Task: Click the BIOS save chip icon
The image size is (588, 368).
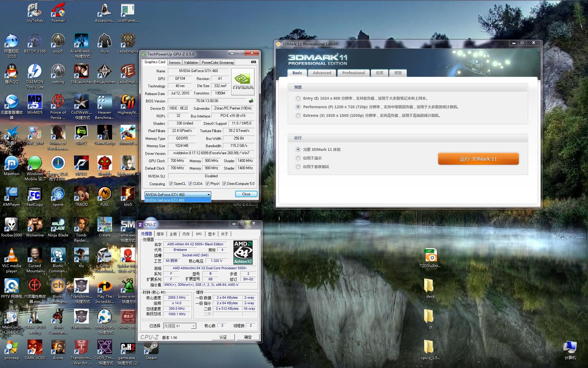Action: (x=251, y=101)
